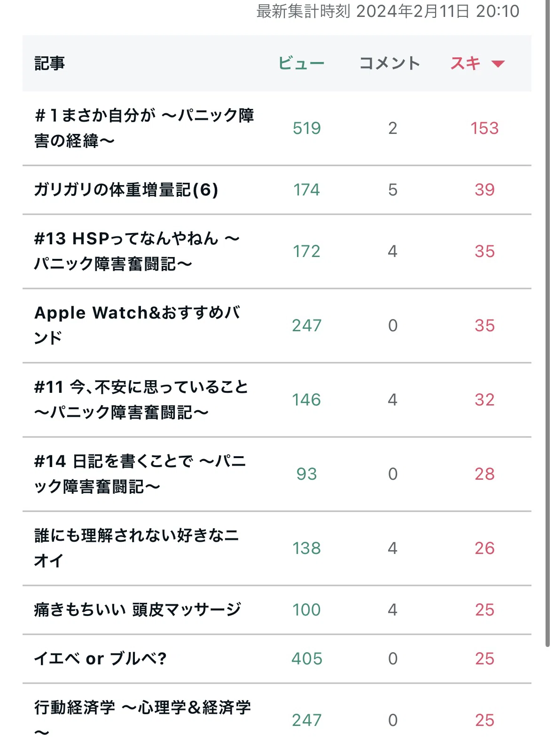Open イエベ or ブルベ? article
The image size is (554, 756).
coord(101,659)
